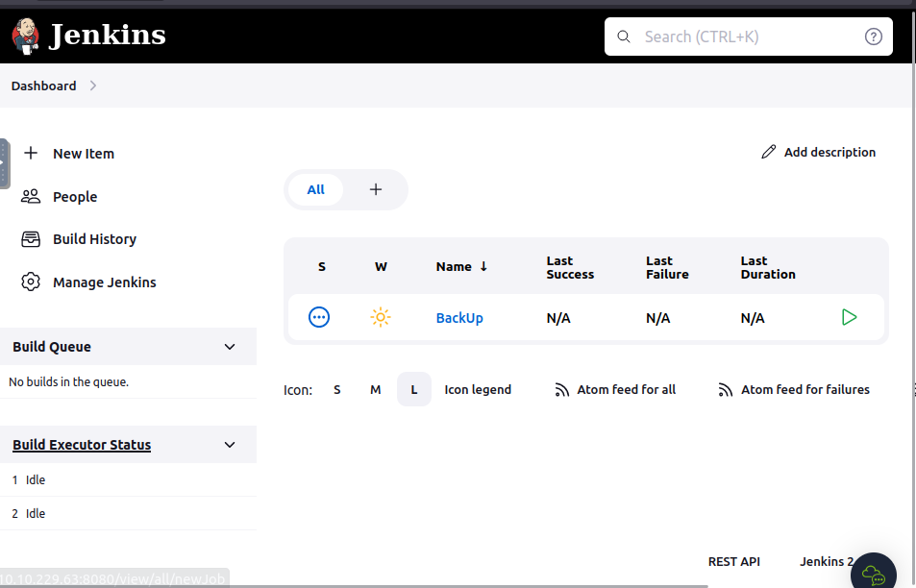
Task: Open Icon legend
Action: 478,389
